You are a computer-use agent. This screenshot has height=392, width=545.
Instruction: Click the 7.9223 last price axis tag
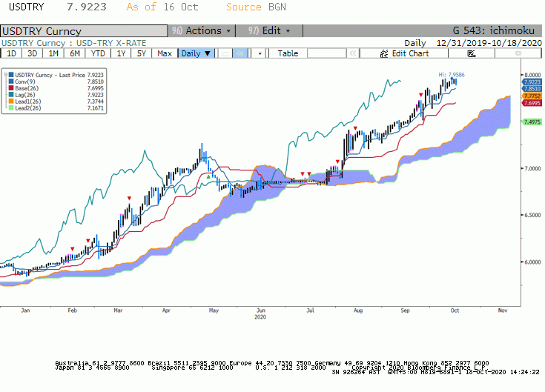(532, 82)
